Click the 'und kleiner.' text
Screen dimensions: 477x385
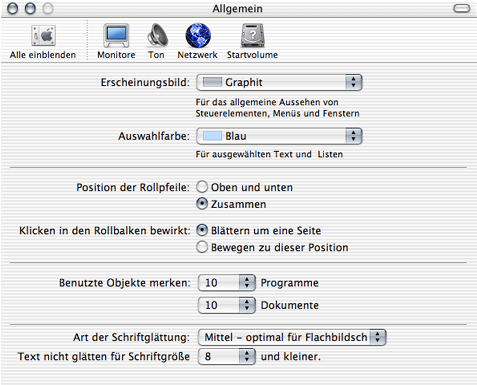tap(291, 357)
